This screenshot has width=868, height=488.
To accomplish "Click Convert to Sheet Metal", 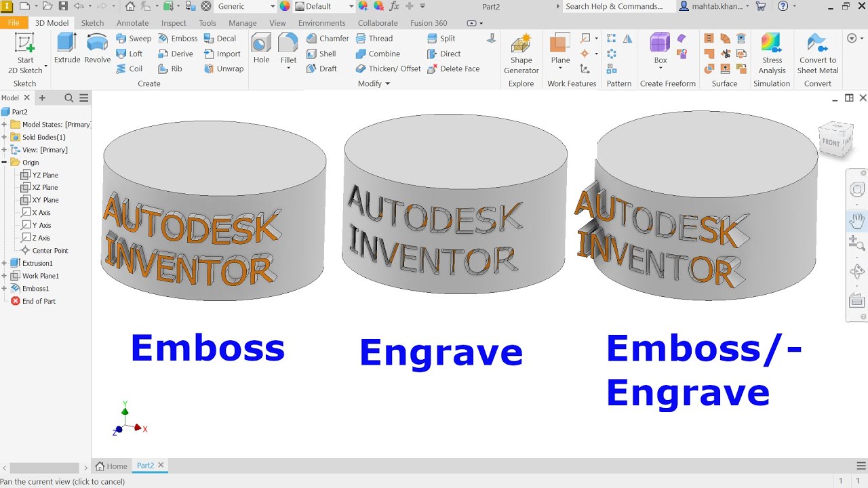I will coord(818,54).
